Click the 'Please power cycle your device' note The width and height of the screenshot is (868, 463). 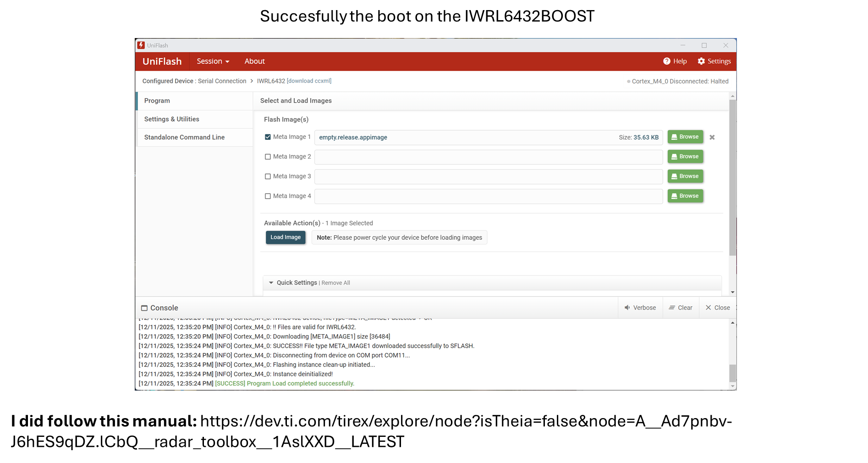[399, 237]
